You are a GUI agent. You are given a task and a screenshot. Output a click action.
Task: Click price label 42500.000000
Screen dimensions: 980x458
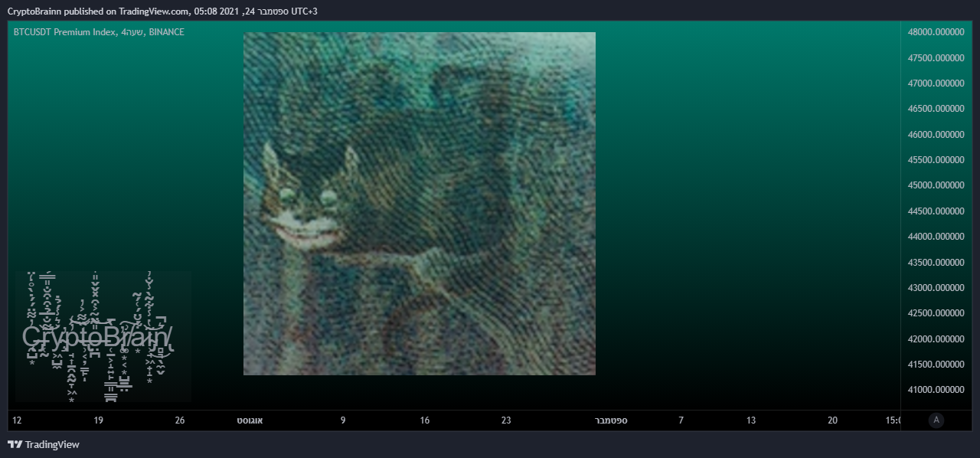(x=936, y=313)
